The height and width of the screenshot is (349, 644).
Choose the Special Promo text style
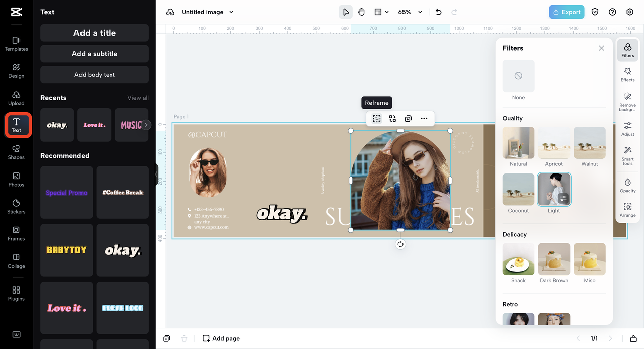point(66,193)
